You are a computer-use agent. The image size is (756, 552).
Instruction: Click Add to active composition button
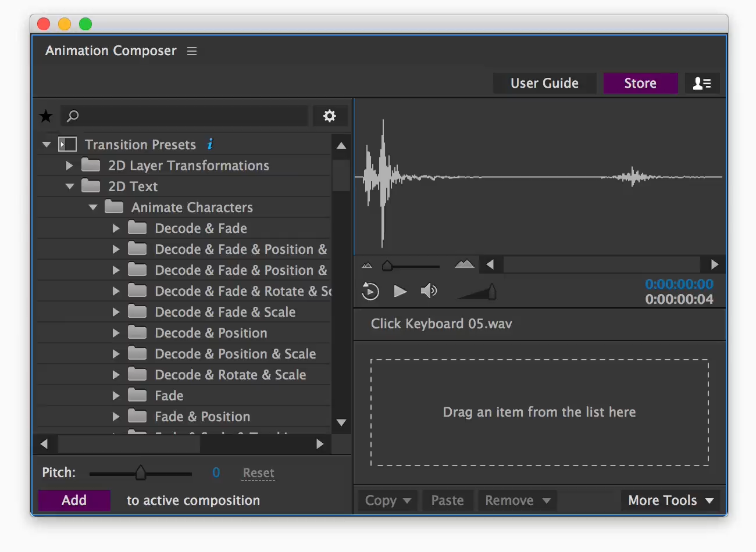pos(74,500)
